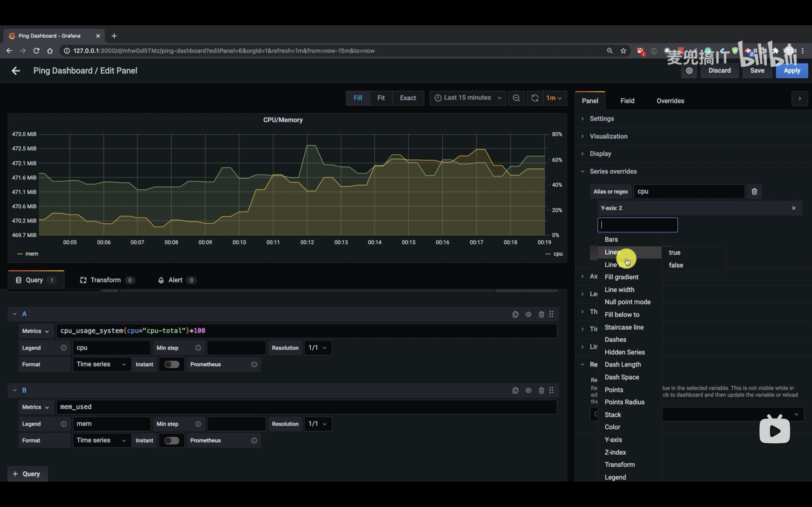
Task: Toggle the Instant switch for query A
Action: (171, 364)
